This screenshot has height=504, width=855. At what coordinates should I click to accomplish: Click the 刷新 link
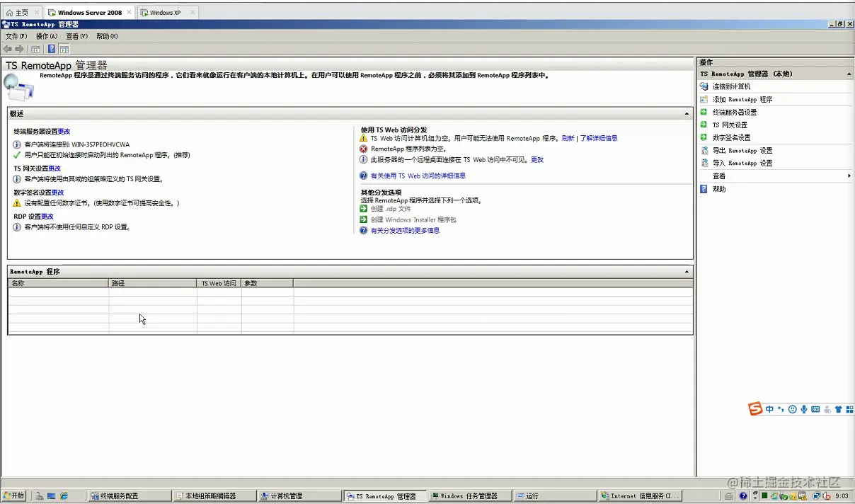[568, 139]
